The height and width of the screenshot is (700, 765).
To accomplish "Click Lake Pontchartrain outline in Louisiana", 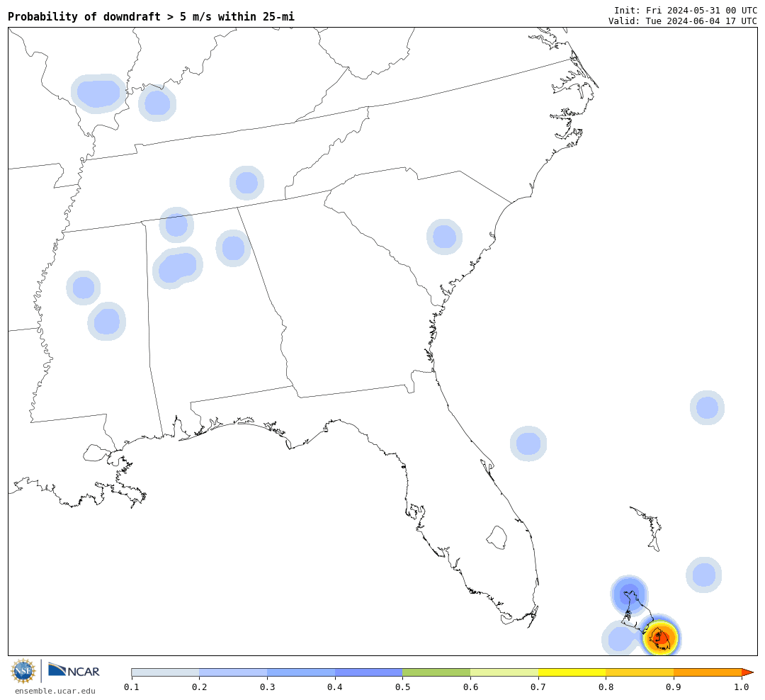I will click(98, 453).
